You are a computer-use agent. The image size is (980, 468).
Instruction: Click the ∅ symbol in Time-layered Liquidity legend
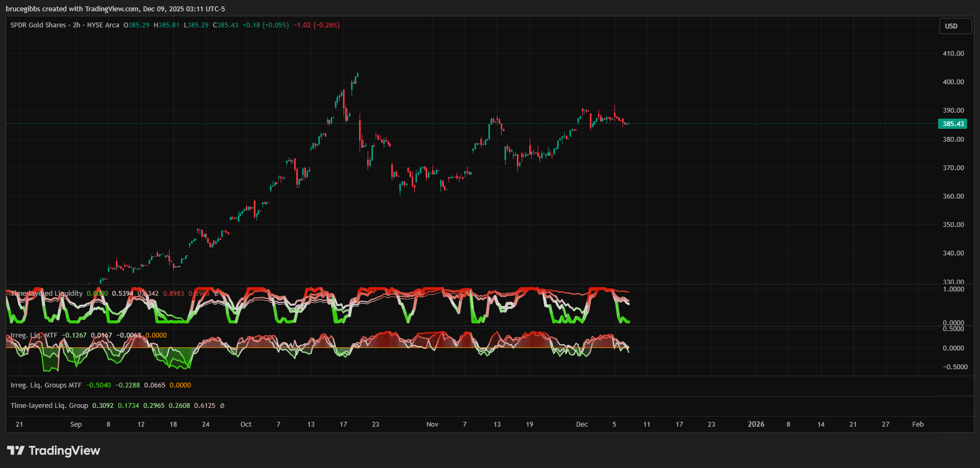point(216,294)
